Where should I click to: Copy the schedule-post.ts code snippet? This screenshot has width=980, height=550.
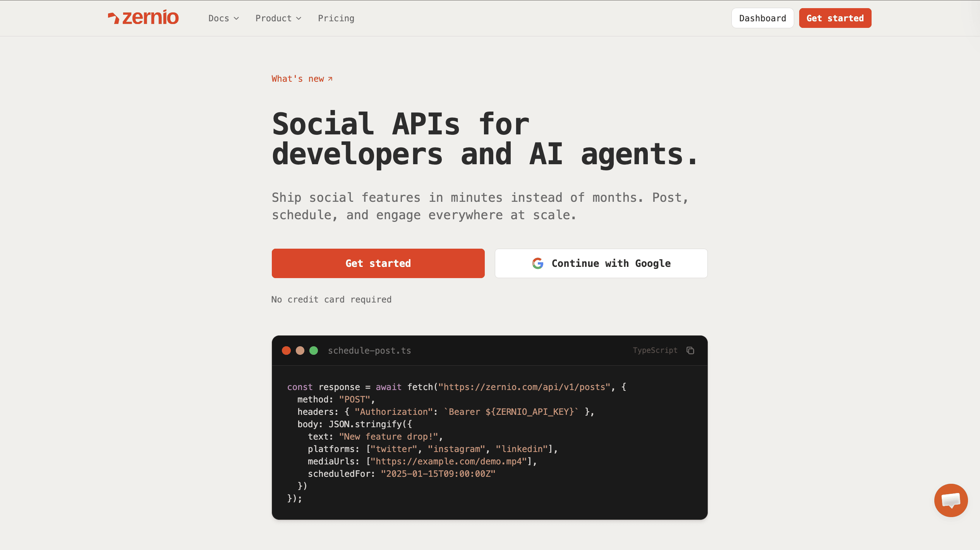(x=690, y=351)
